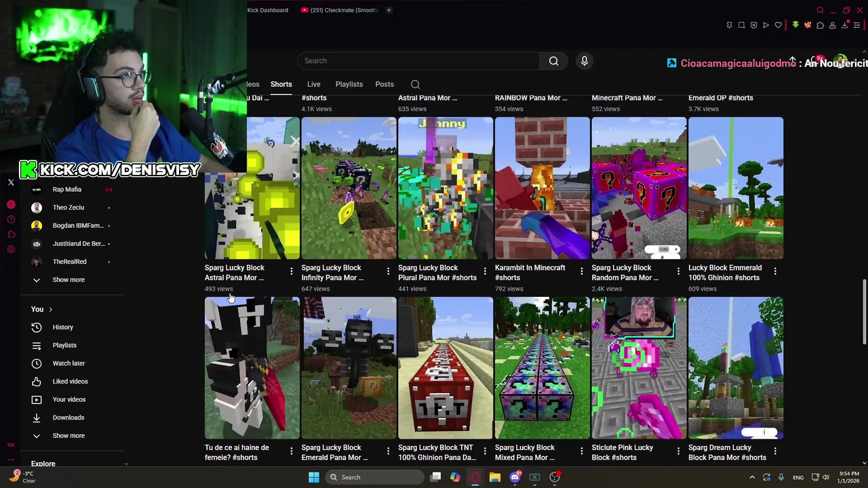
Task: Switch to the Playlists channel tab
Action: (x=349, y=84)
